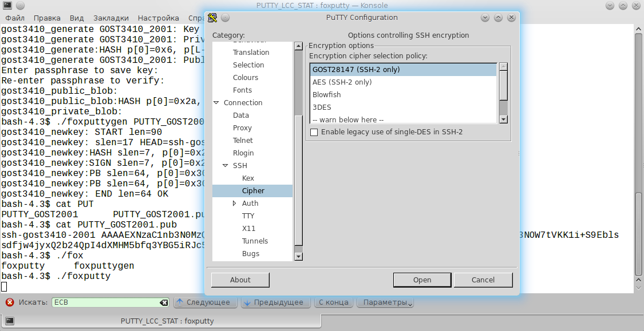
Task: Click the cipher list vertical scrollbar thumb
Action: [503, 85]
